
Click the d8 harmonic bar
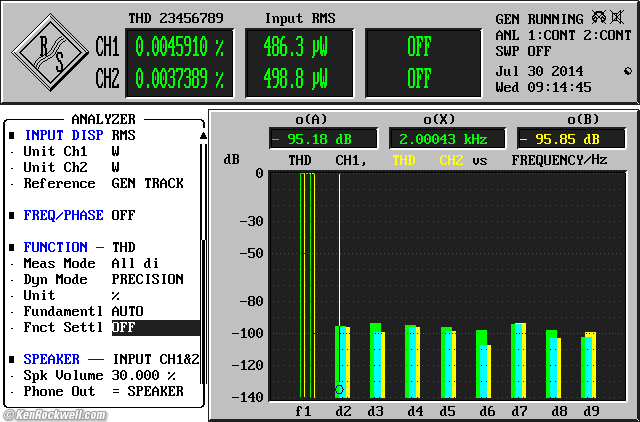coord(553,364)
